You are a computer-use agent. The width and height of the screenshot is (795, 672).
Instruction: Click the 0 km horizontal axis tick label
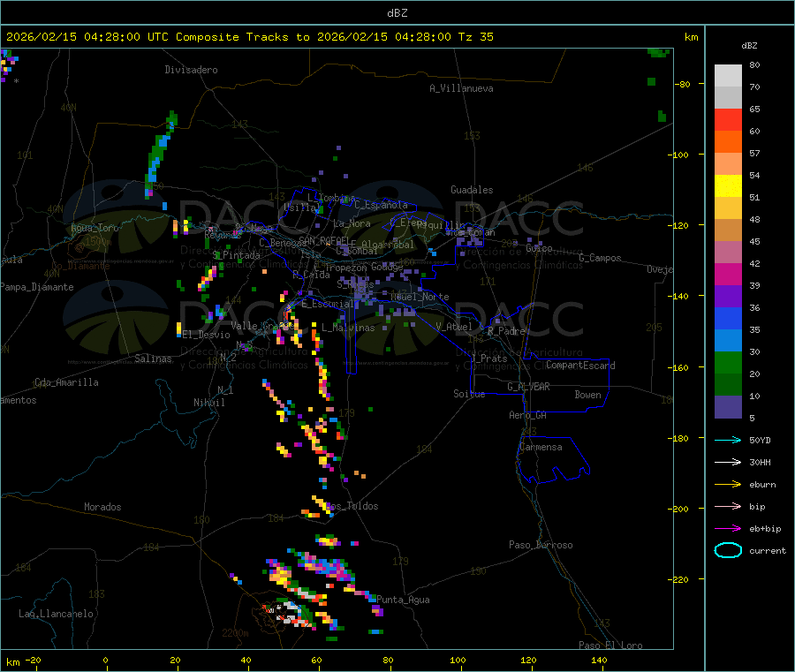105,661
